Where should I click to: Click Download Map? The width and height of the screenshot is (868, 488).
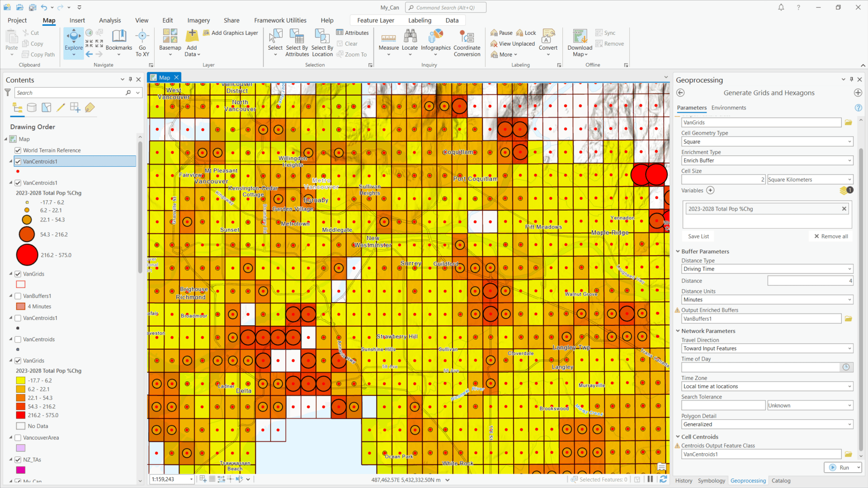click(579, 43)
